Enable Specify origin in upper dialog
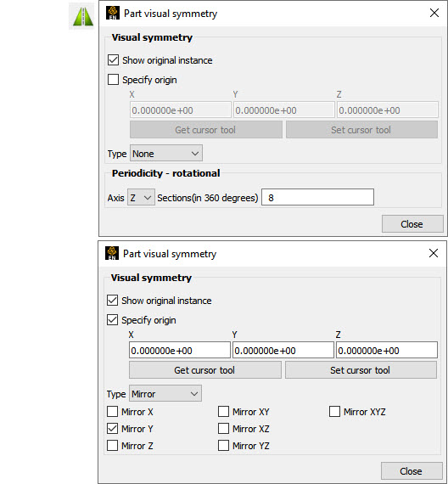This screenshot has height=484, width=448. 113,79
